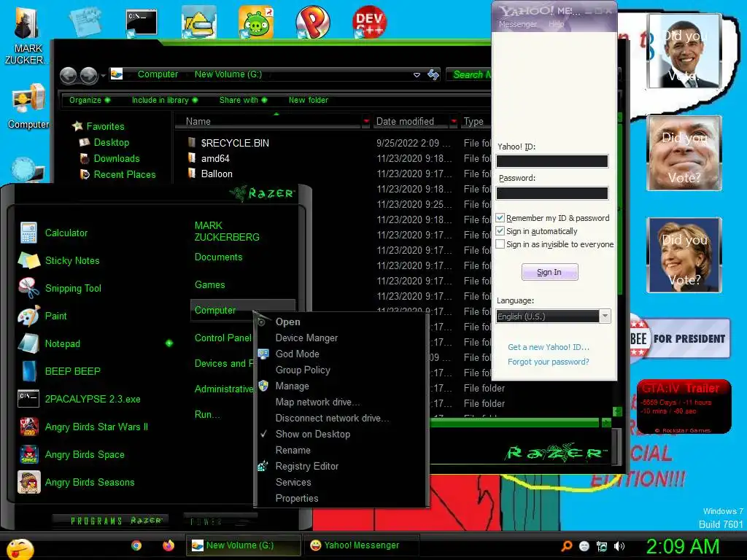
Task: Launch Snipping Tool from start menu
Action: [60, 288]
